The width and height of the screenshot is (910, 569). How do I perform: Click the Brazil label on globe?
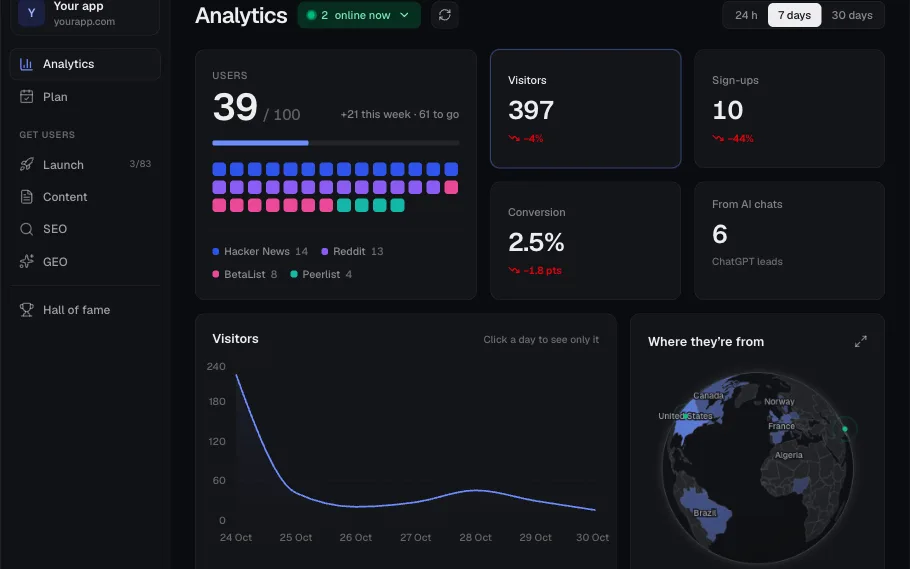pyautogui.click(x=705, y=513)
